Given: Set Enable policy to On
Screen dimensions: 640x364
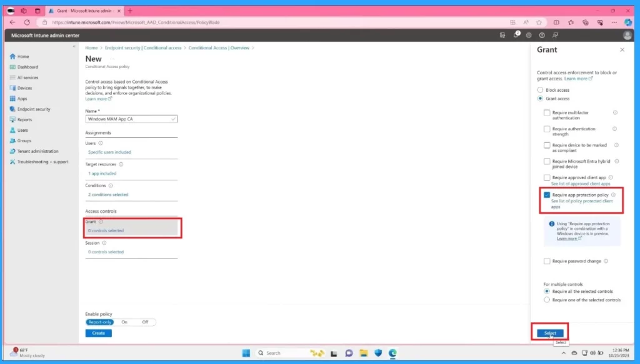Looking at the screenshot, I should coord(124,322).
